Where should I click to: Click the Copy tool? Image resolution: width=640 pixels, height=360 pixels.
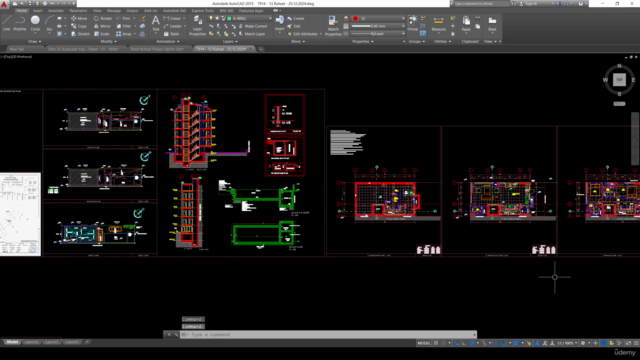[x=79, y=26]
